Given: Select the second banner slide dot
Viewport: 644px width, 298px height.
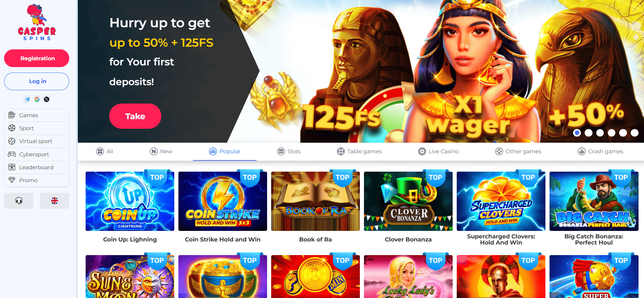Looking at the screenshot, I should click(588, 133).
